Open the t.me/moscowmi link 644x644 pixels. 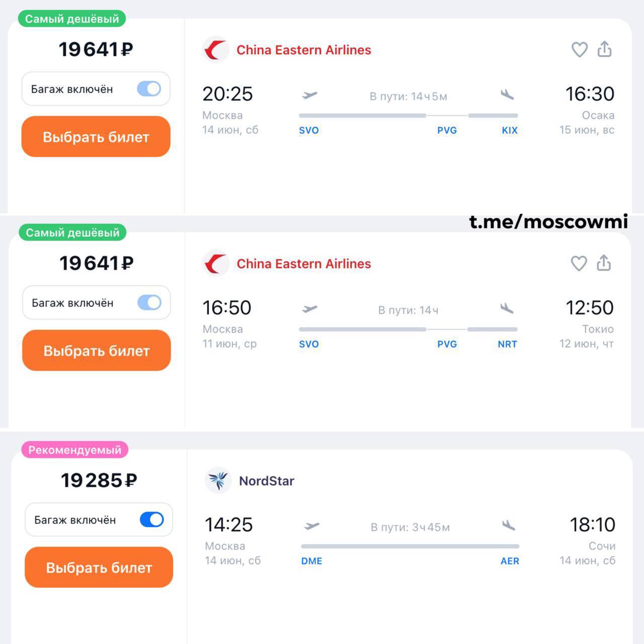pos(548,221)
